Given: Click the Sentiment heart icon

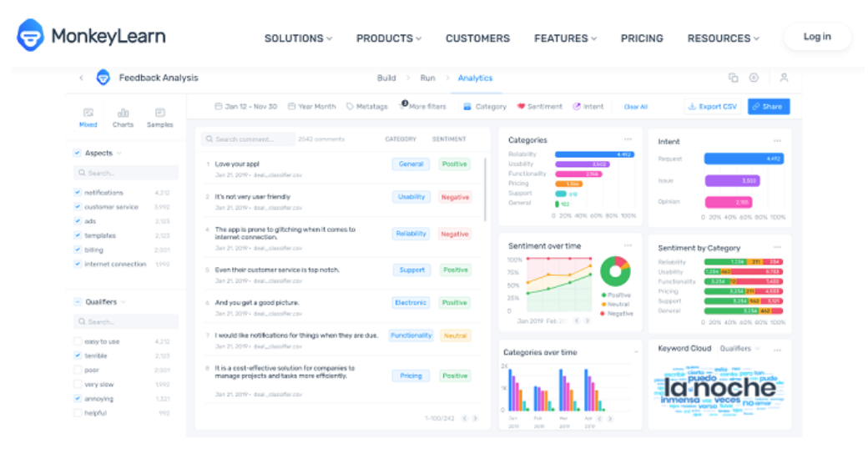Looking at the screenshot, I should coord(521,106).
